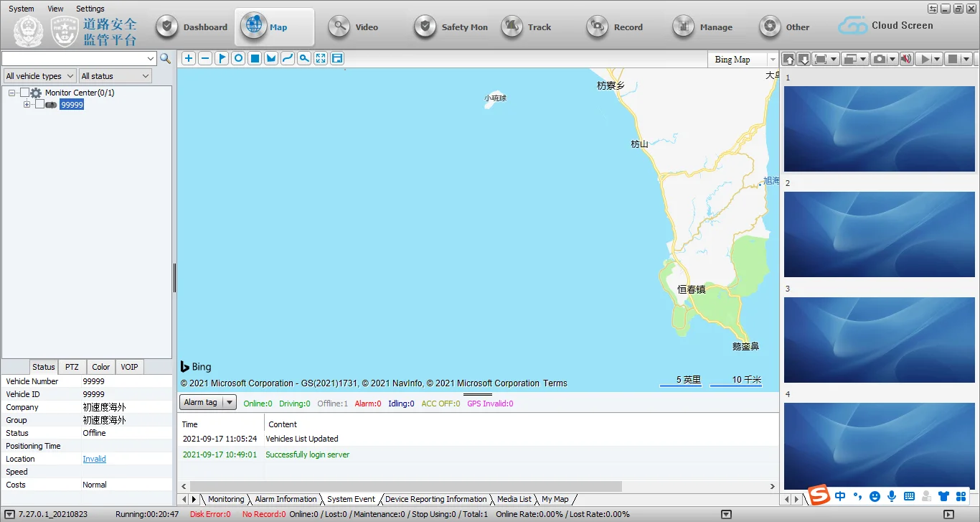Open the All vehicle types dropdown
Viewport: 980px width, 522px height.
(x=40, y=76)
